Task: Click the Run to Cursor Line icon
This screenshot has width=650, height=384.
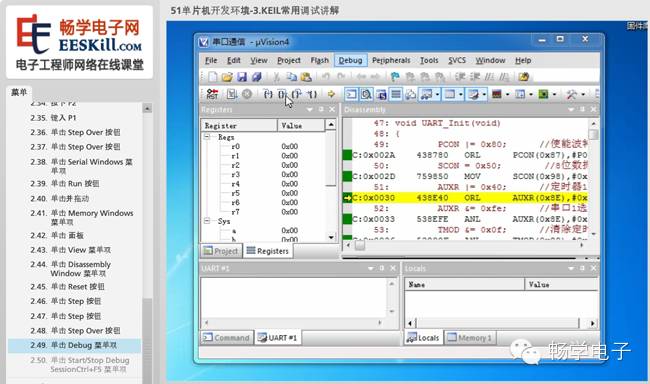Action: tap(312, 94)
